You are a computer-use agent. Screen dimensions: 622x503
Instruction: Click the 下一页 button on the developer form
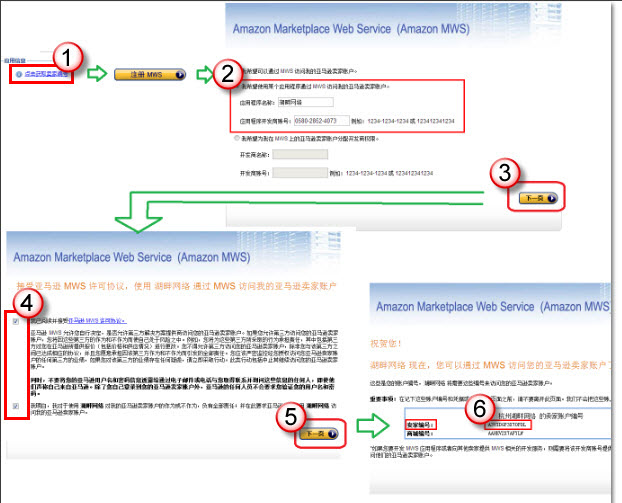point(538,198)
